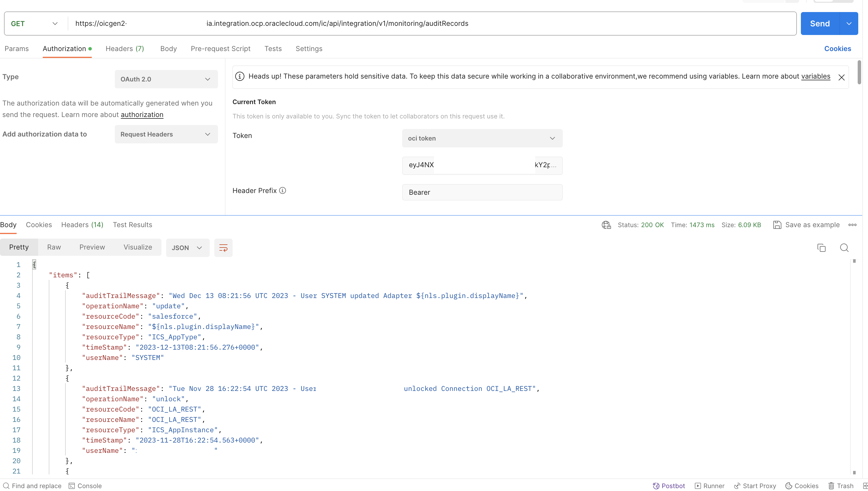Open the more actions ellipsis icon
The height and width of the screenshot is (491, 868).
pyautogui.click(x=853, y=225)
